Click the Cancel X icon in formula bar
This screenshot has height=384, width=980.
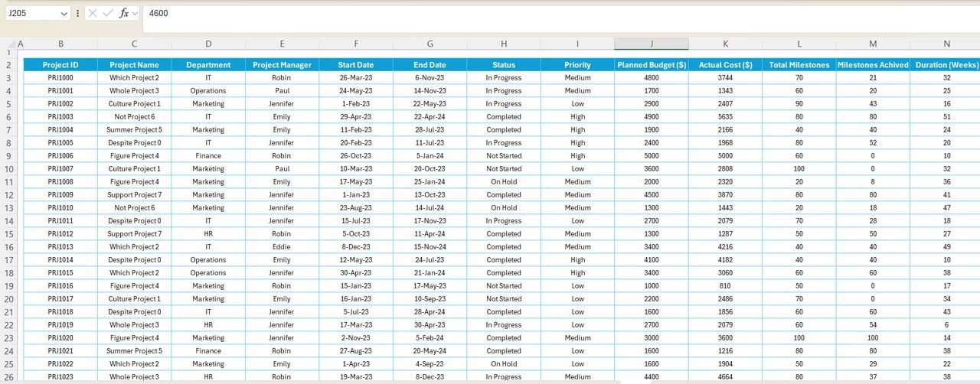click(93, 13)
